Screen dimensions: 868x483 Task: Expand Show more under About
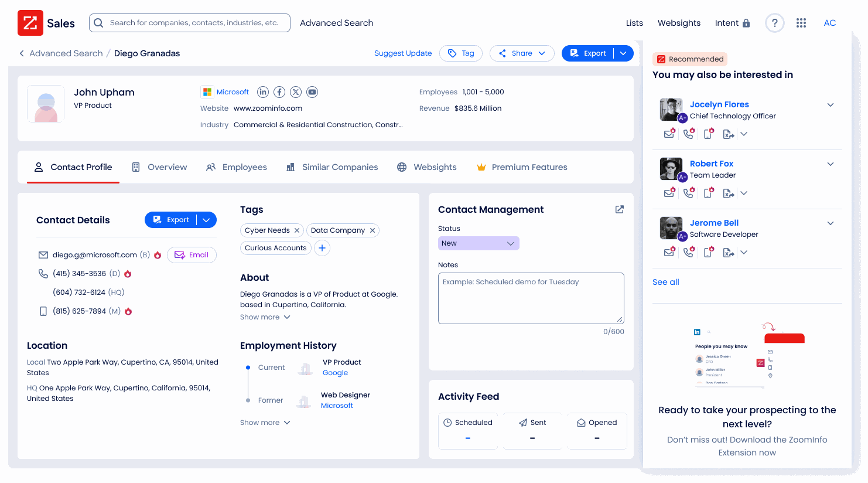[265, 317]
